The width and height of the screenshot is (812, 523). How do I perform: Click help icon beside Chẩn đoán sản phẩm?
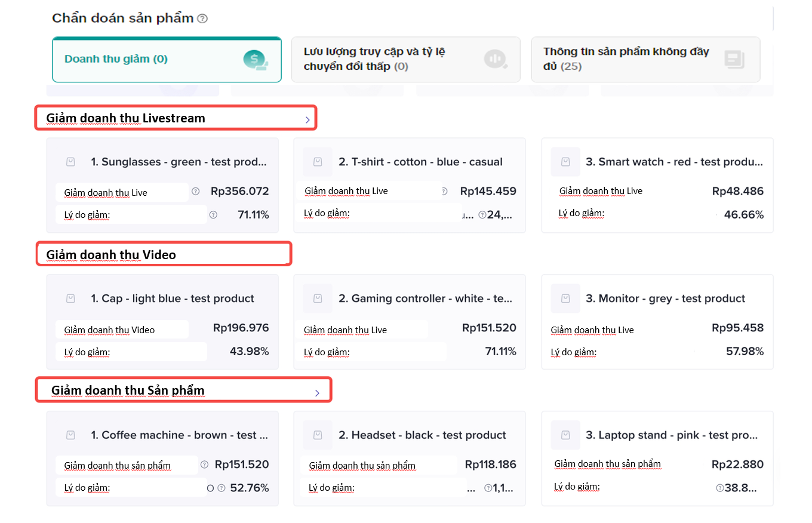[x=202, y=19]
